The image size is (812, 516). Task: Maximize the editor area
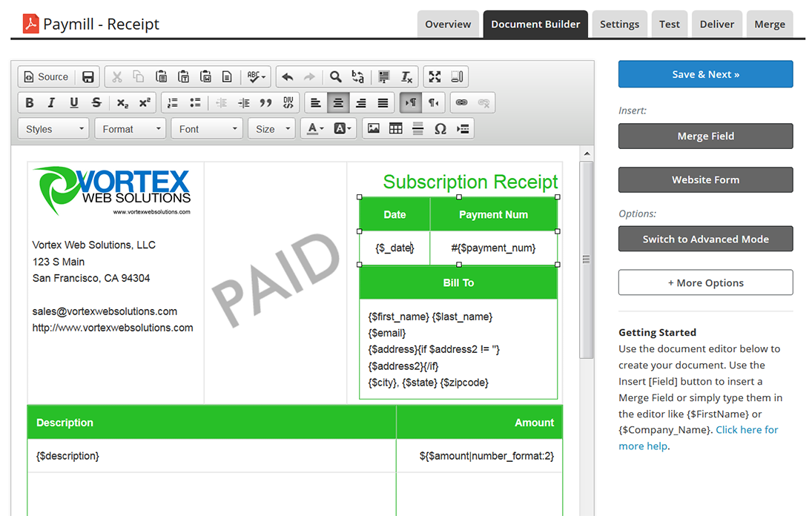coord(435,77)
